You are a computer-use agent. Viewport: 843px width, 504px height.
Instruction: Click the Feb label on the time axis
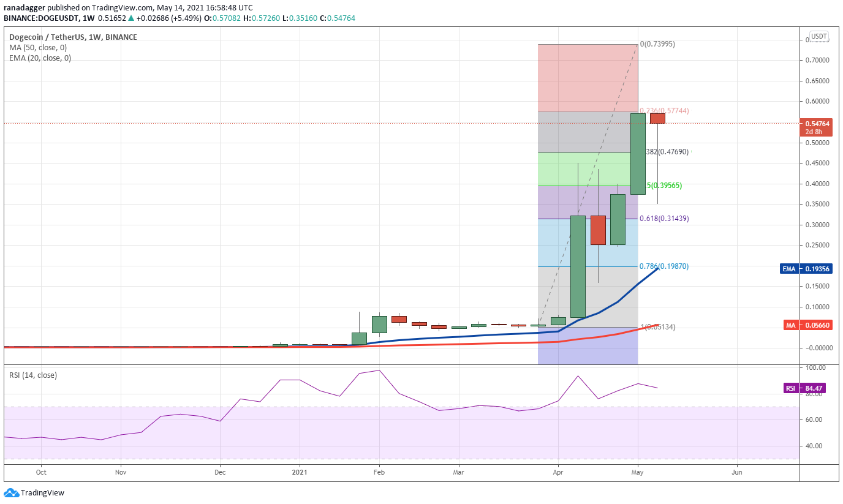pos(379,472)
